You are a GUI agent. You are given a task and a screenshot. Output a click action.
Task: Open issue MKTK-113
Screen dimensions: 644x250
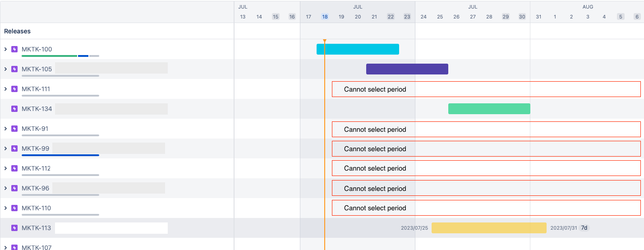[x=36, y=228]
